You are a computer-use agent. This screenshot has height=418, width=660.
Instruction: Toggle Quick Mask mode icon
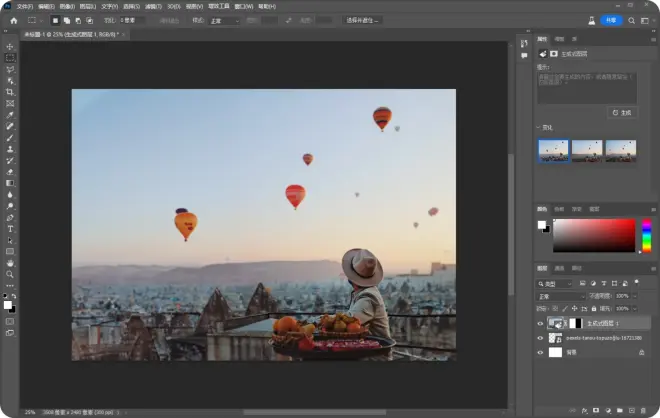pos(10,322)
